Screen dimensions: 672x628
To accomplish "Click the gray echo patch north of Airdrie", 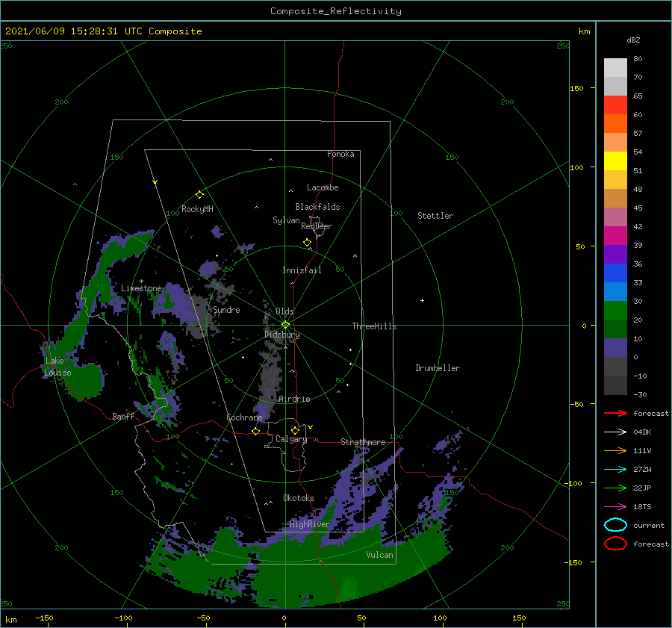I will [271, 373].
